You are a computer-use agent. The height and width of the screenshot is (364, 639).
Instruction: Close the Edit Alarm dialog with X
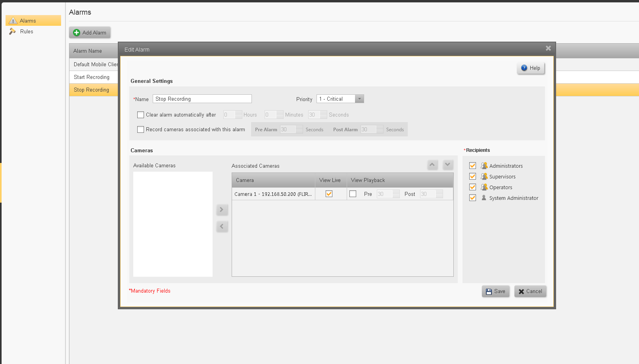[x=548, y=48]
